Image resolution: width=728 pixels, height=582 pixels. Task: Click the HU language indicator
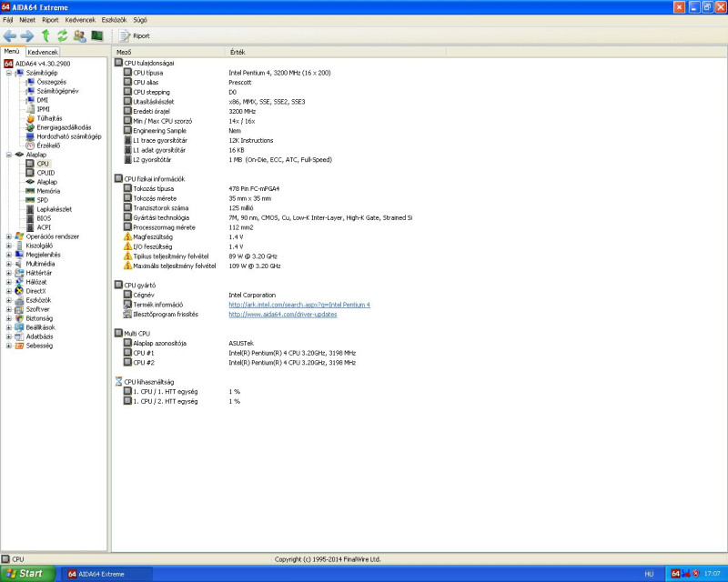coord(649,574)
